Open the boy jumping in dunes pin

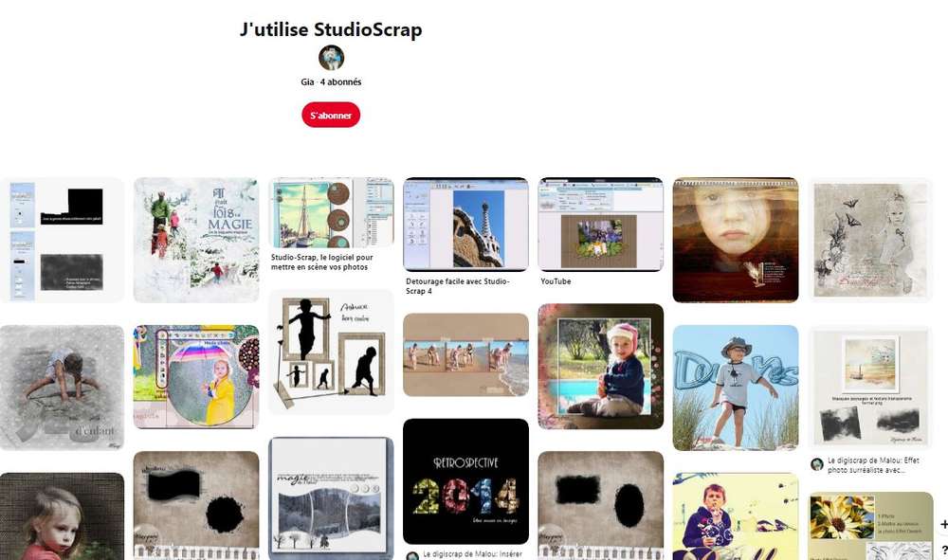[x=736, y=388]
